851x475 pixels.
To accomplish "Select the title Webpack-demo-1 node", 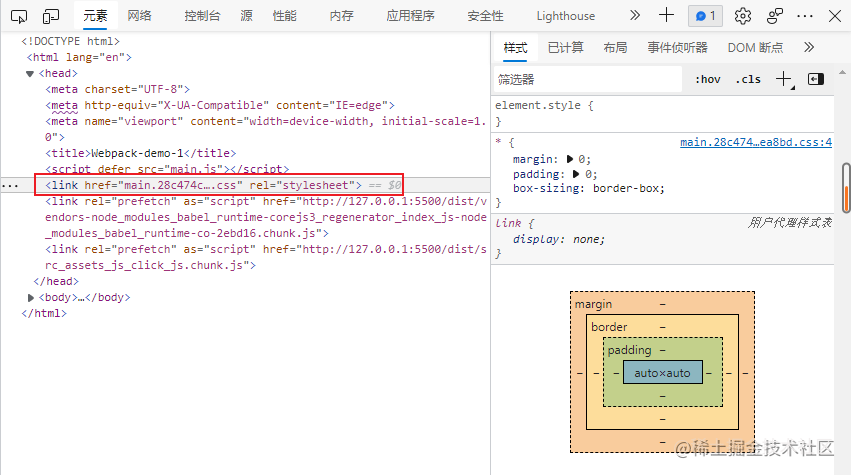I will [141, 153].
